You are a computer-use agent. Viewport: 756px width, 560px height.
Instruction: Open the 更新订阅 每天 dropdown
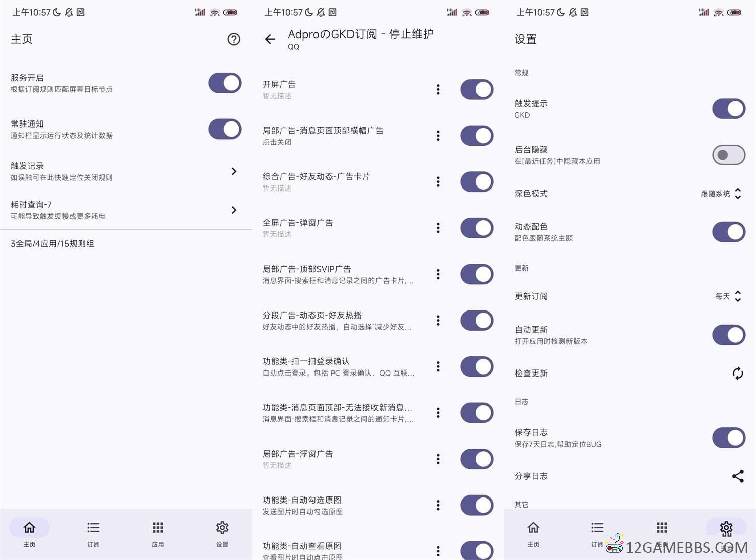tap(728, 296)
